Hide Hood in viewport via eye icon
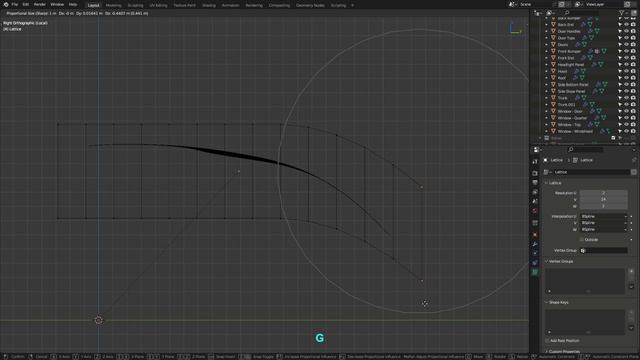Screen dimensions: 640x360 tap(627, 71)
